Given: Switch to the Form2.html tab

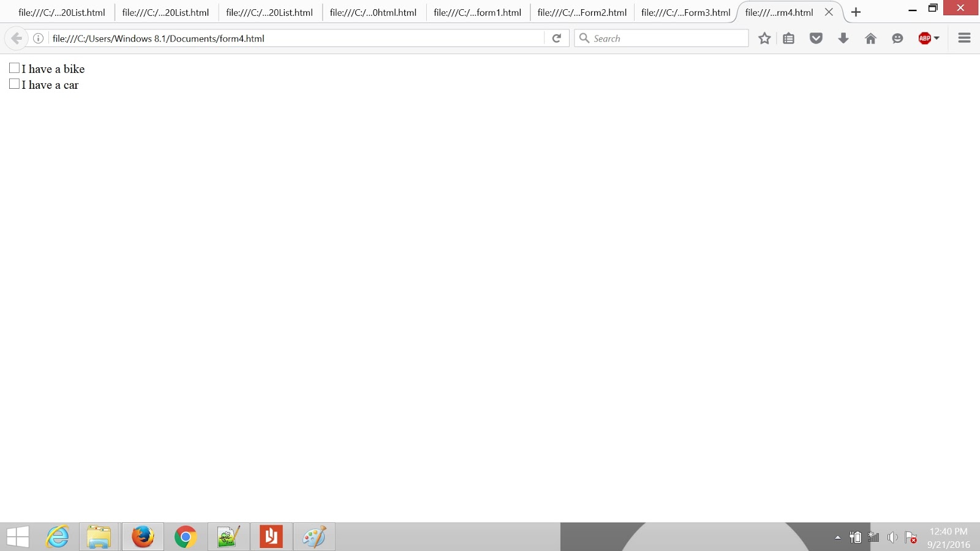Looking at the screenshot, I should tap(582, 12).
